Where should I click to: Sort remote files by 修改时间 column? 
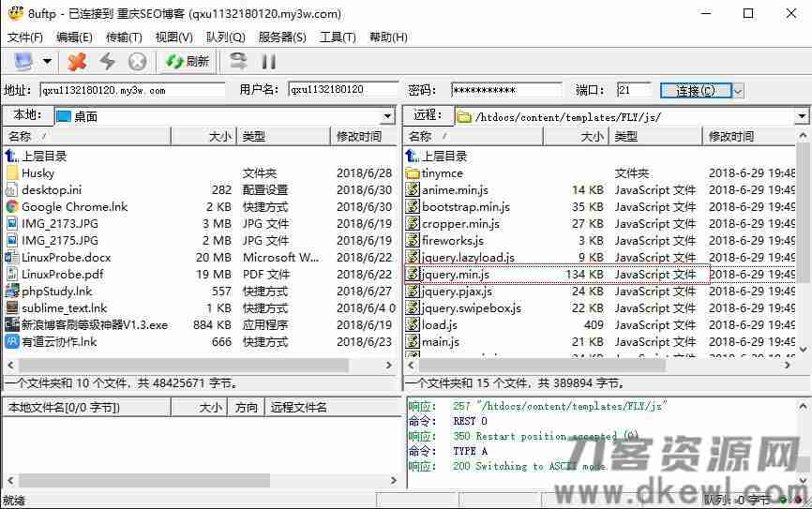(x=749, y=136)
